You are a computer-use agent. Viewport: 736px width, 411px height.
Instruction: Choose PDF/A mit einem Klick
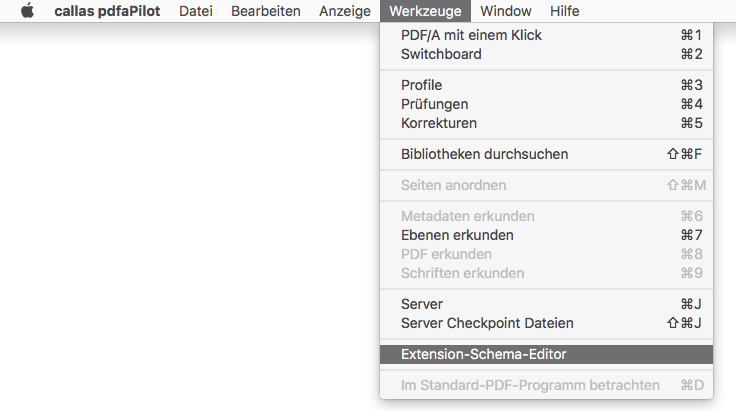[546, 35]
